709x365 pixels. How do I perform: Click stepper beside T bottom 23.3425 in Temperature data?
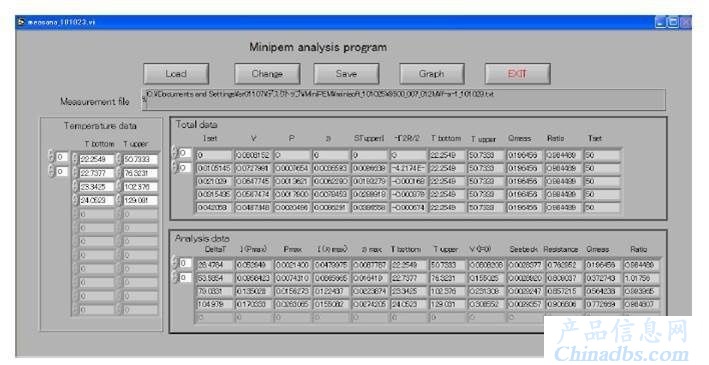point(75,187)
